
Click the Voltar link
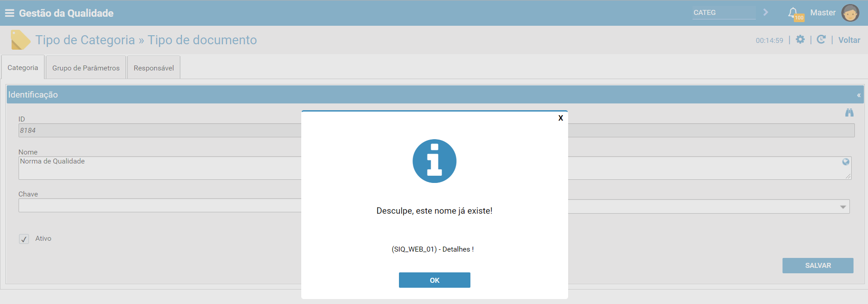pyautogui.click(x=849, y=40)
